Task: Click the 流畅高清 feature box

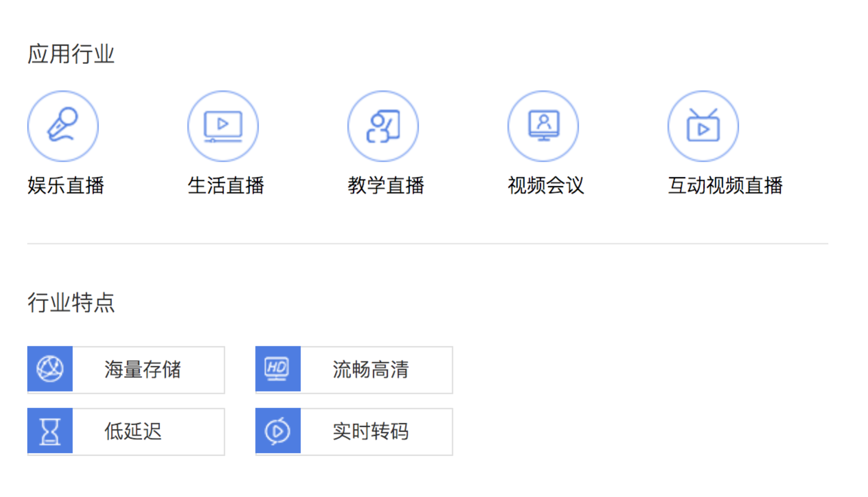Action: pos(370,370)
